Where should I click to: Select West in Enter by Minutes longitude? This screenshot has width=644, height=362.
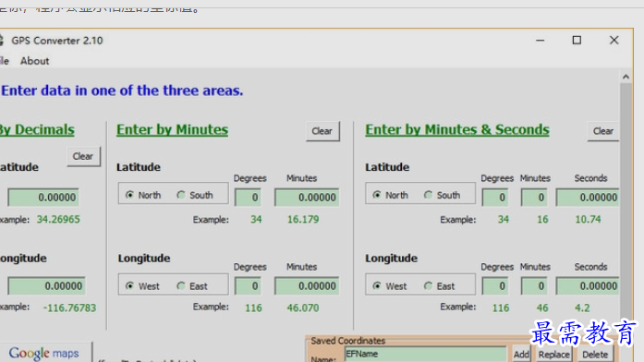point(142,286)
